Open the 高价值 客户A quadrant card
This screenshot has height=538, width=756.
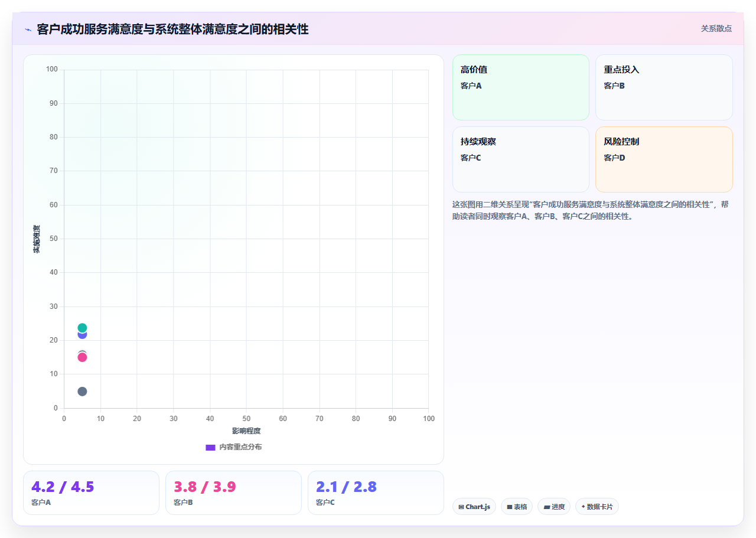521,87
